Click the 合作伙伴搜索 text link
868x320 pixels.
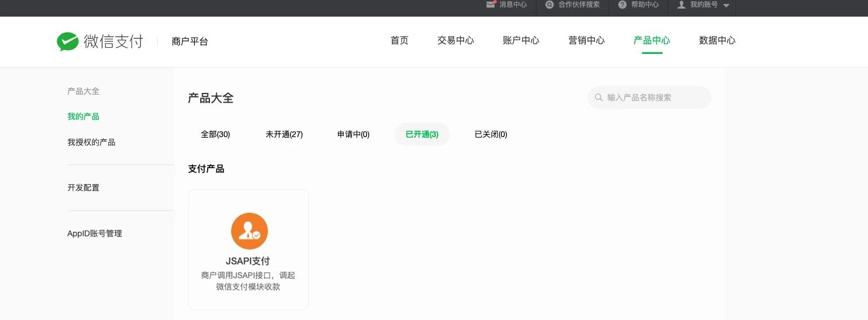[x=579, y=5]
